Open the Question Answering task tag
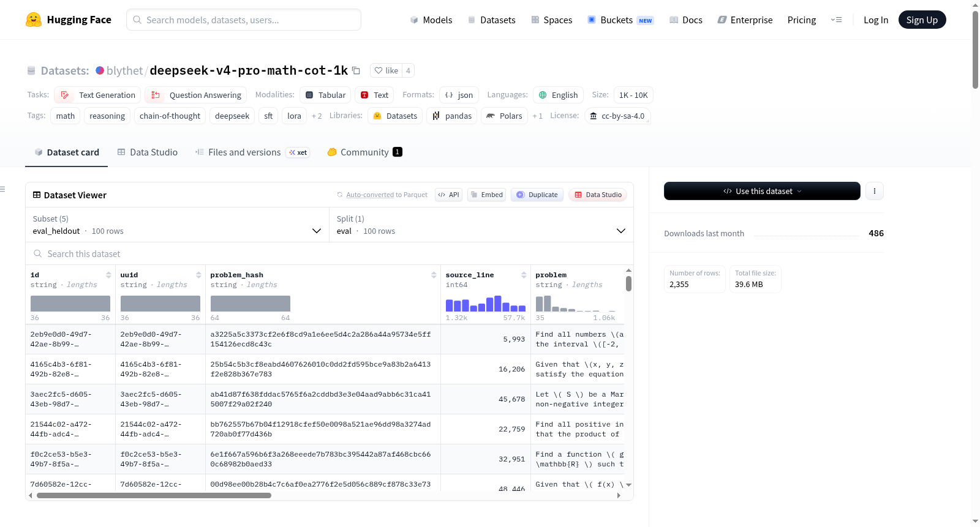 (x=195, y=95)
